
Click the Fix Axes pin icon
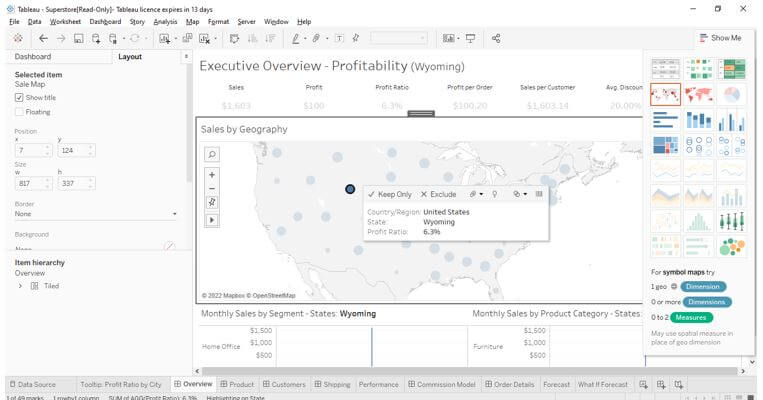356,38
